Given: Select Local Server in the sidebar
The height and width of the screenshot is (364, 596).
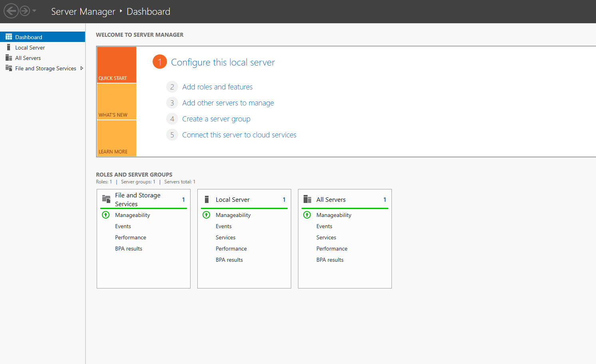Looking at the screenshot, I should coord(30,48).
